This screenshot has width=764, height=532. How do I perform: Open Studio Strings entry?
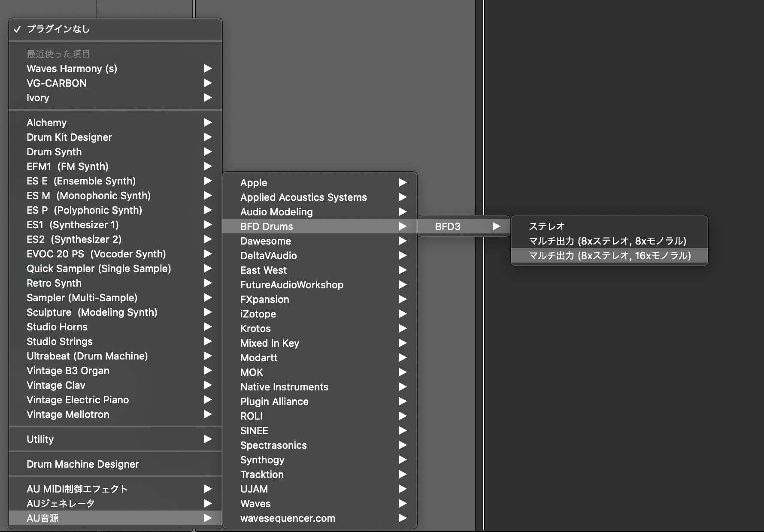click(x=115, y=342)
